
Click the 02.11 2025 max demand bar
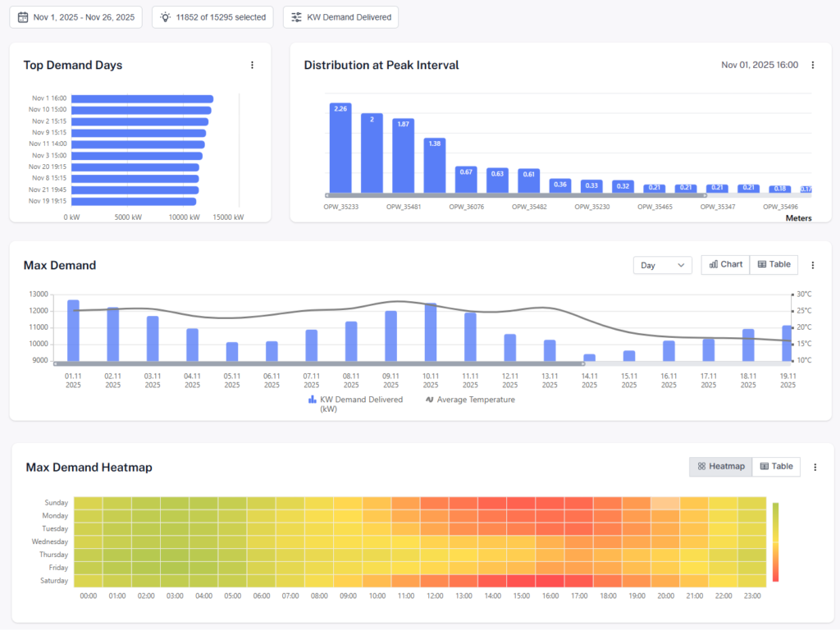tap(113, 335)
